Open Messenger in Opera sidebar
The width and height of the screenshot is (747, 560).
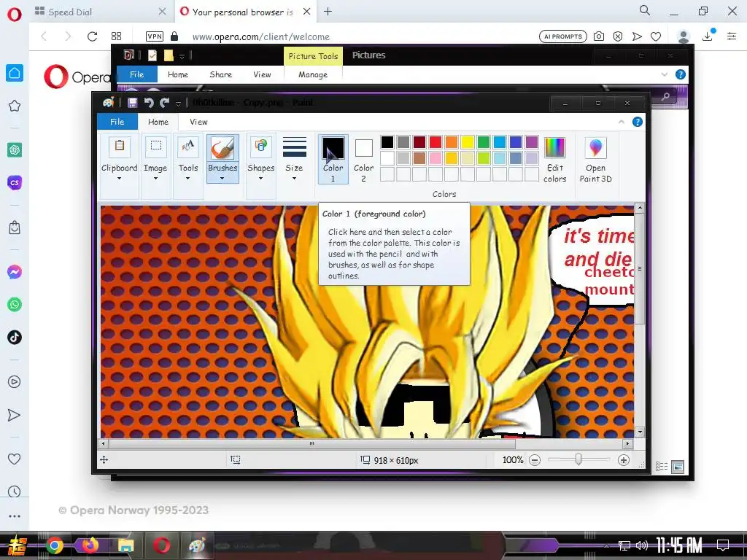(x=15, y=272)
